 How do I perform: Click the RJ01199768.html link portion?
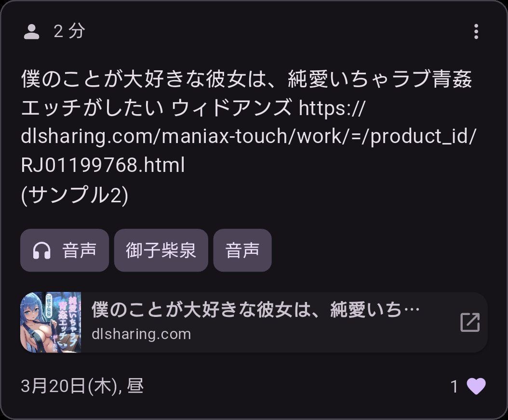tap(103, 165)
